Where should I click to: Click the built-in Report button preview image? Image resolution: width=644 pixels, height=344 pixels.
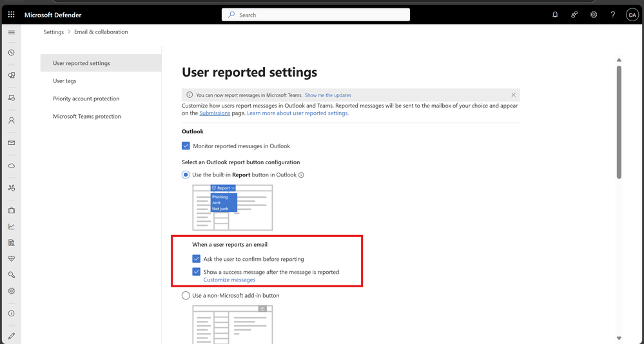point(233,207)
